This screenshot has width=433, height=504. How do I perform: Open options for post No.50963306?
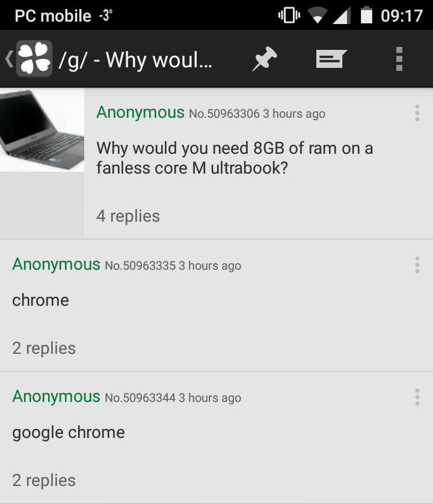click(x=417, y=113)
